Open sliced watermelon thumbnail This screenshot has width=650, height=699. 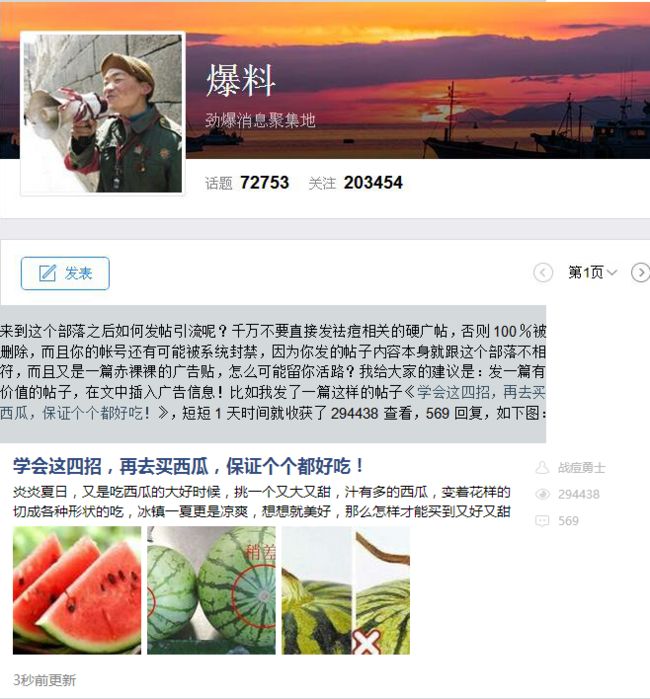[77, 590]
